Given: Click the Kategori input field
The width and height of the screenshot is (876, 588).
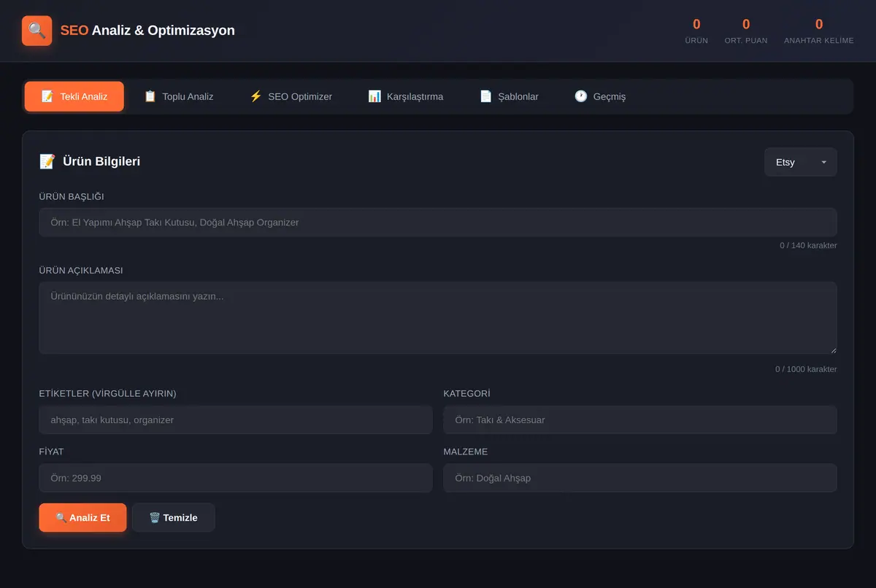Looking at the screenshot, I should pos(640,420).
